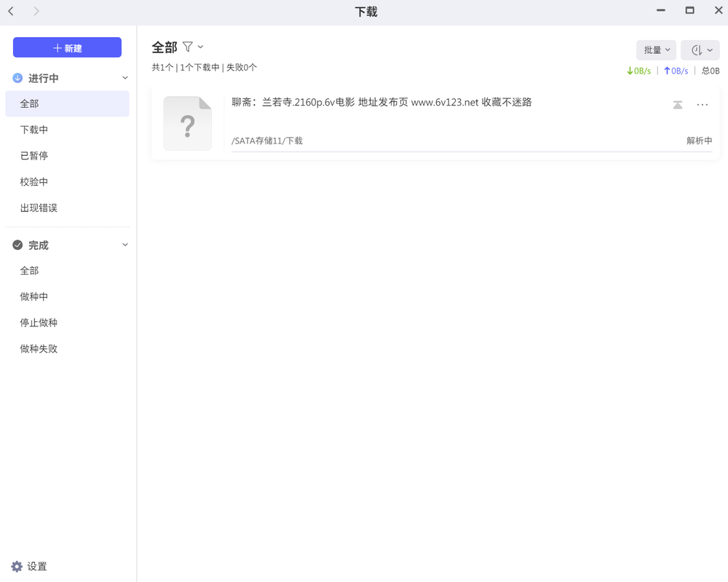The height and width of the screenshot is (582, 728).
Task: Click the blue download icon beside 进行中
Action: tap(17, 78)
